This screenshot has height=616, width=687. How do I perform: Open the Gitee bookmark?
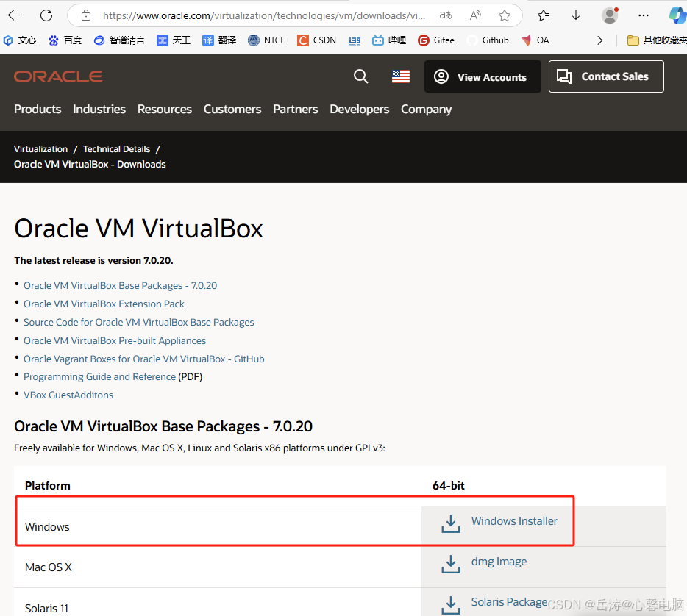click(436, 40)
